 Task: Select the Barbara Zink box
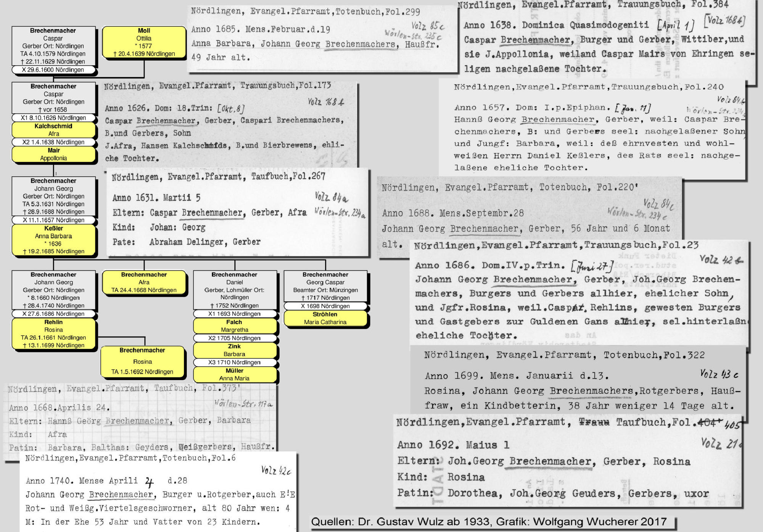[234, 350]
